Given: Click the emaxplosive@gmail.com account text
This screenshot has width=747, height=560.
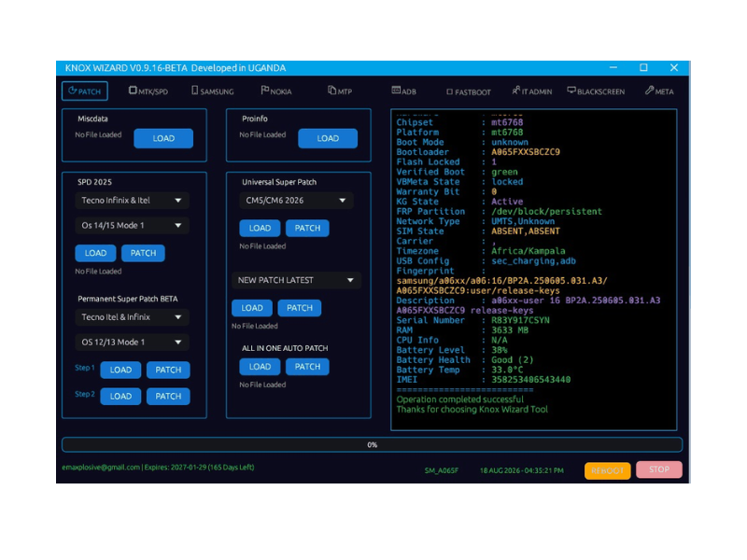Looking at the screenshot, I should [101, 468].
